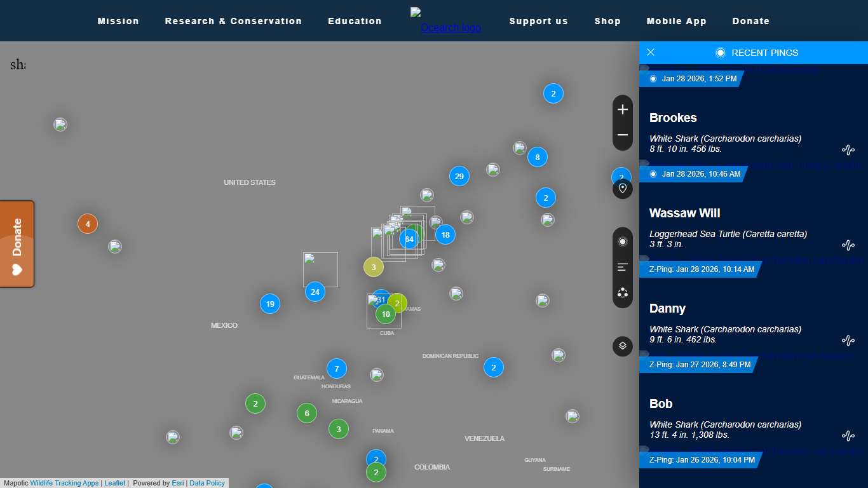The height and width of the screenshot is (488, 868).
Task: Click the three-dot cluster icon in toolbar
Action: (x=623, y=293)
